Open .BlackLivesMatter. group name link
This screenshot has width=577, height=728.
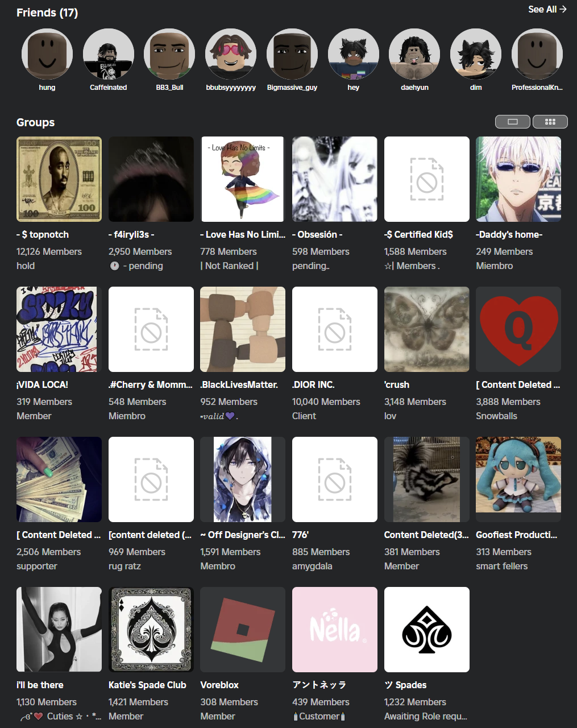pos(239,384)
